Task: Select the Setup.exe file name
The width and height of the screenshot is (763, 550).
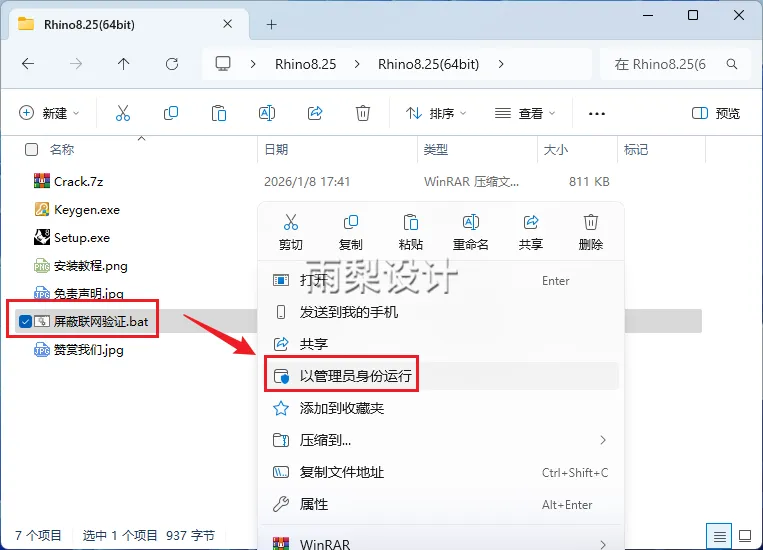Action: 82,238
